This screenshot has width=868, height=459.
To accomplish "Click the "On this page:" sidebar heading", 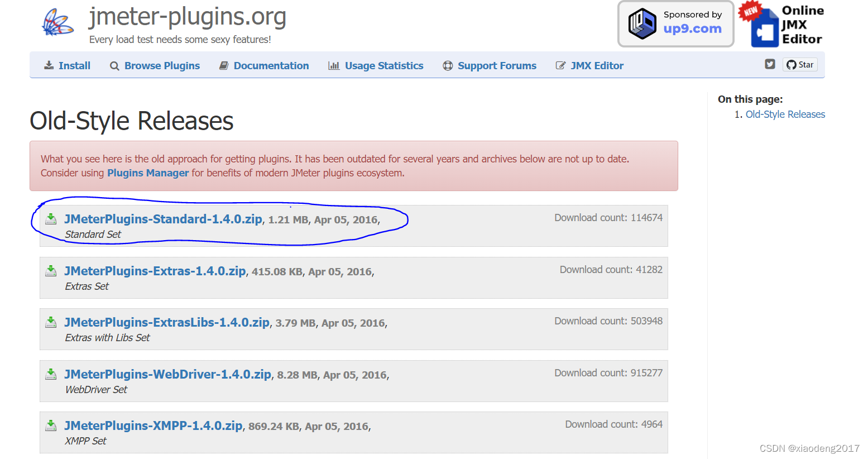I will pos(750,99).
